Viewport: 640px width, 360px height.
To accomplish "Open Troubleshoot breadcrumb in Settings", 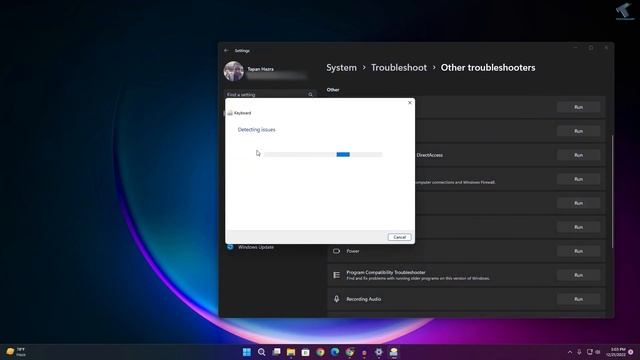I will (399, 68).
